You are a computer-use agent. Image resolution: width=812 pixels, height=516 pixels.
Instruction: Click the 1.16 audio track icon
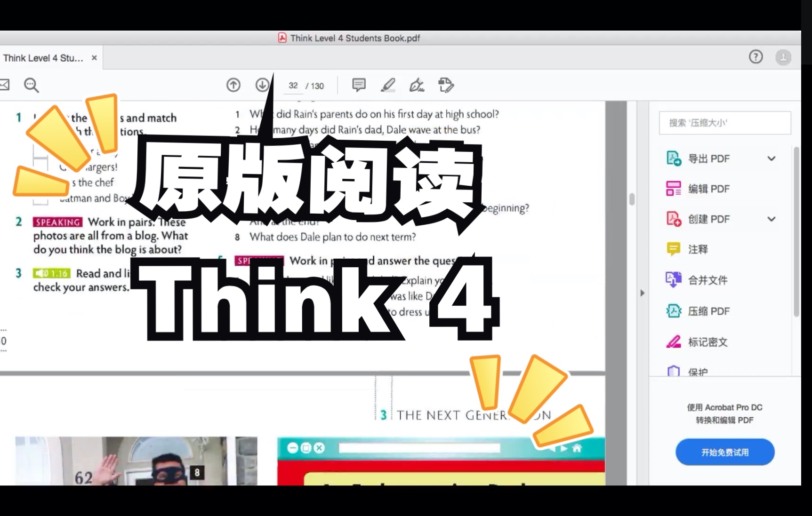(52, 273)
